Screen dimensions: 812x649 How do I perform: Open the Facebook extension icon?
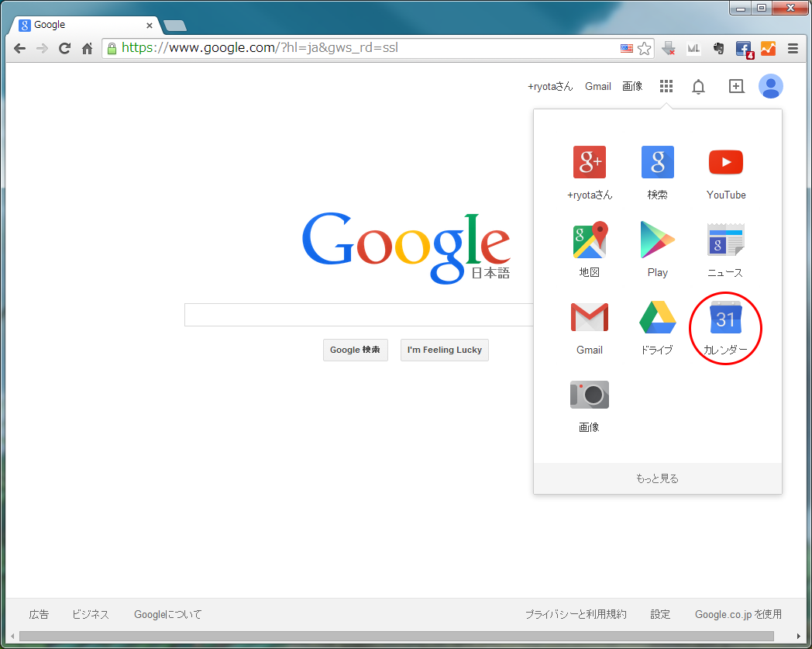pos(744,50)
